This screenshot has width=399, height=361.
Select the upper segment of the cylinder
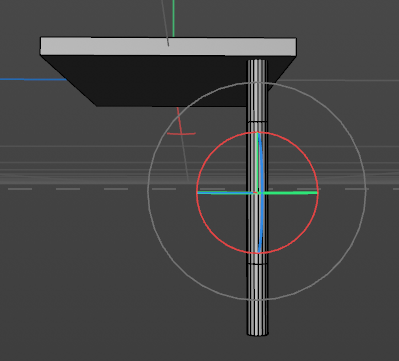pyautogui.click(x=257, y=90)
